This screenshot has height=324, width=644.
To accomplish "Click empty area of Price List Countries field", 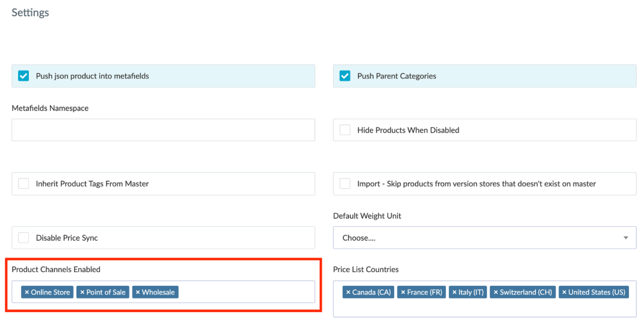I will pos(482,308).
